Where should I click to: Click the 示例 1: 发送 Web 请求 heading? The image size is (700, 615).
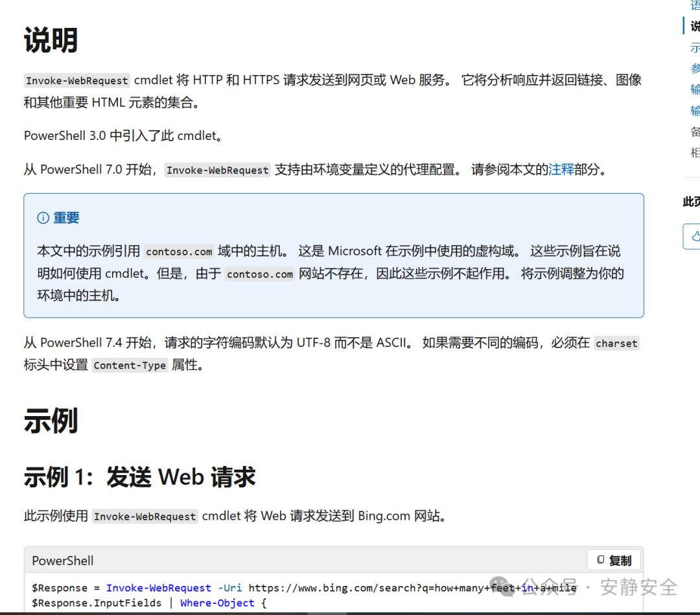(x=139, y=477)
